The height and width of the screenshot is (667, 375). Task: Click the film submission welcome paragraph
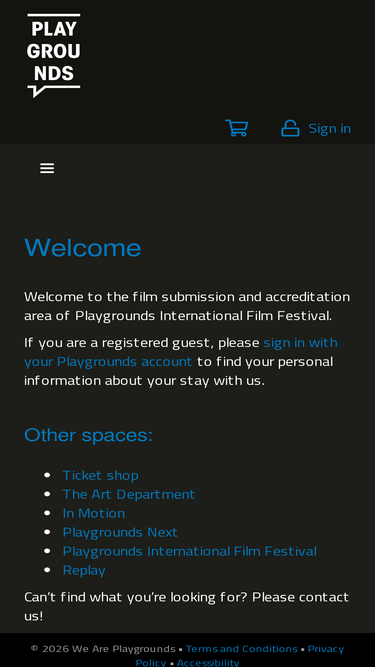pos(187,306)
